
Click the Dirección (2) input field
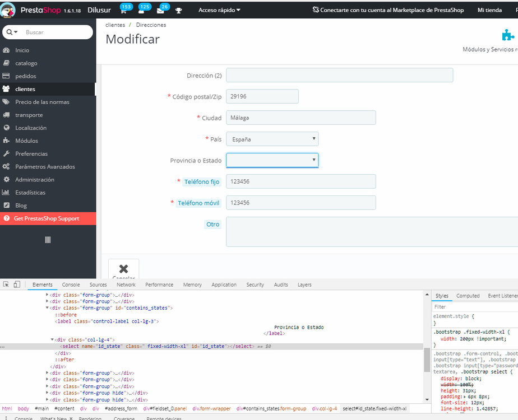point(340,75)
